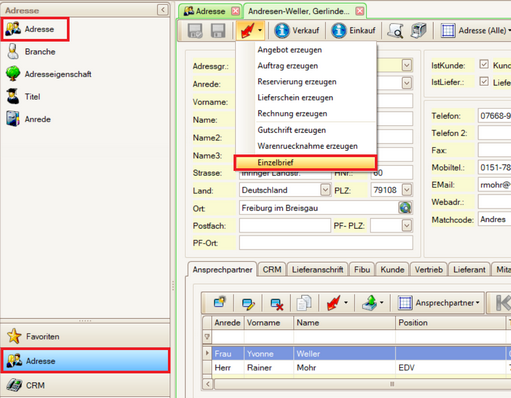Click the PF-Ort input field

(326, 243)
